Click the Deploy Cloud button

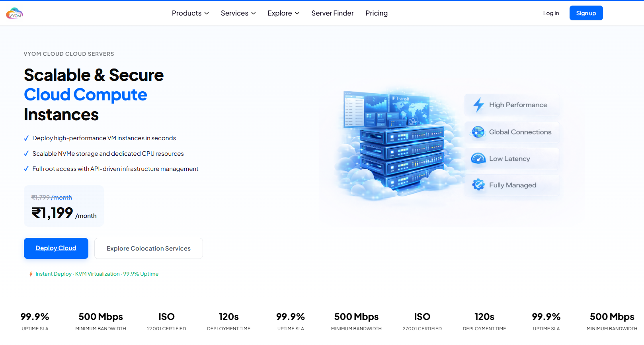pyautogui.click(x=56, y=248)
